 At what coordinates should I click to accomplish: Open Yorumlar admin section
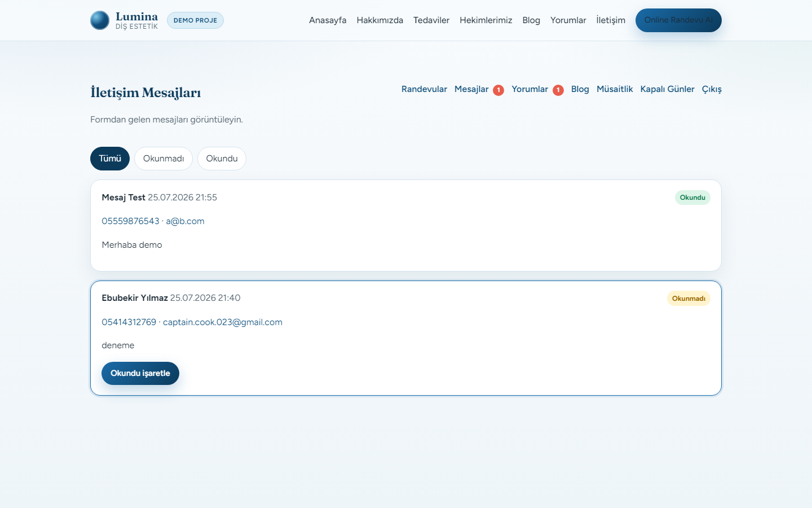tap(529, 89)
